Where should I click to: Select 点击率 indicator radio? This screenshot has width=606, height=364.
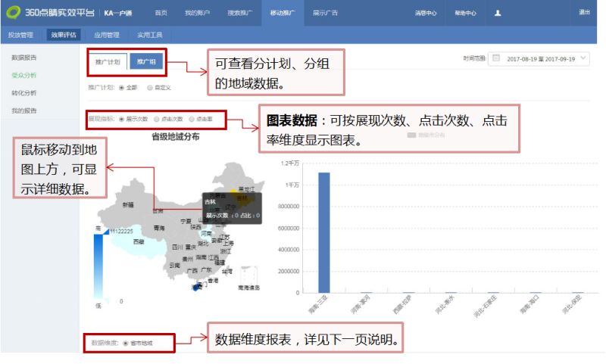pos(192,120)
